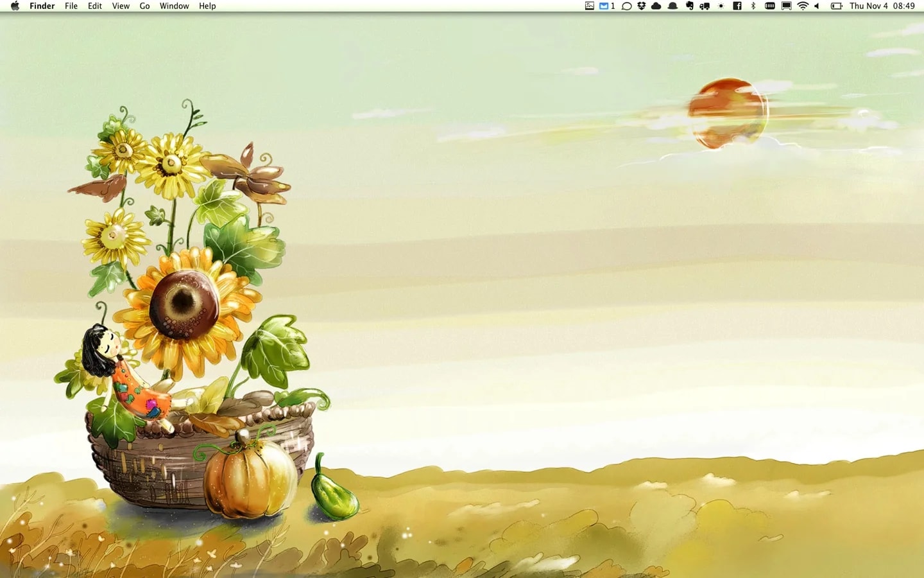Screen dimensions: 924x578
Task: Open the Go menu
Action: (x=145, y=6)
